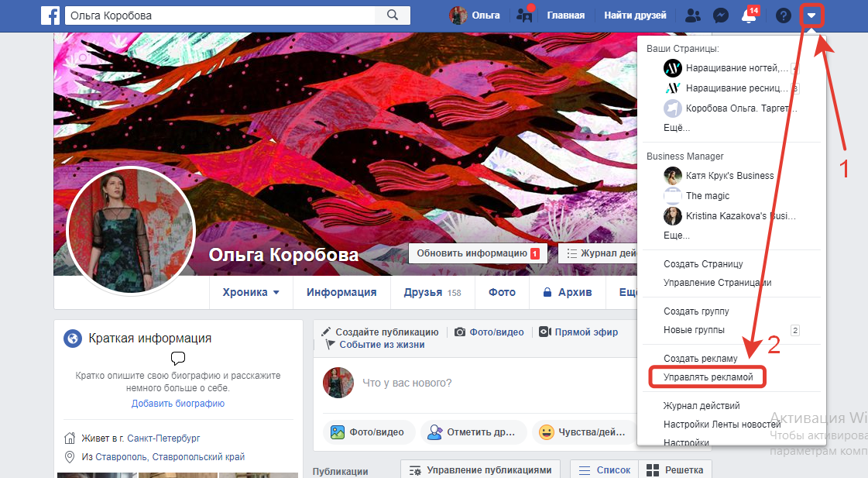The height and width of the screenshot is (478, 868).
Task: Choose Управлять рекламой in menu
Action: (x=708, y=377)
